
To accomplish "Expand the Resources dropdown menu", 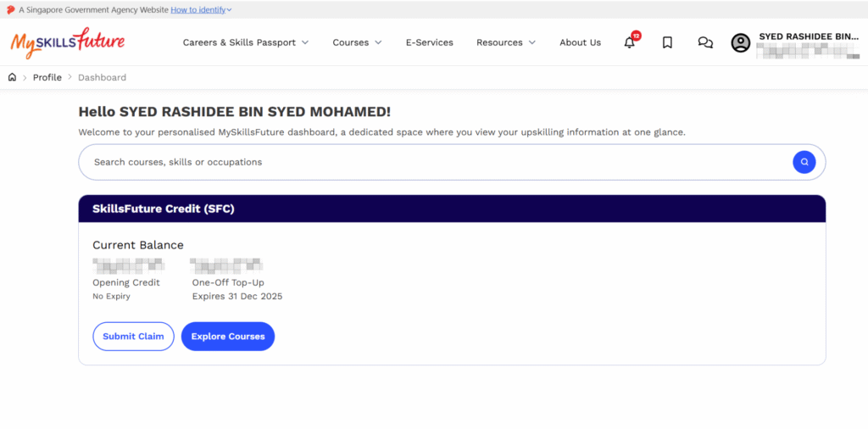I will point(505,42).
